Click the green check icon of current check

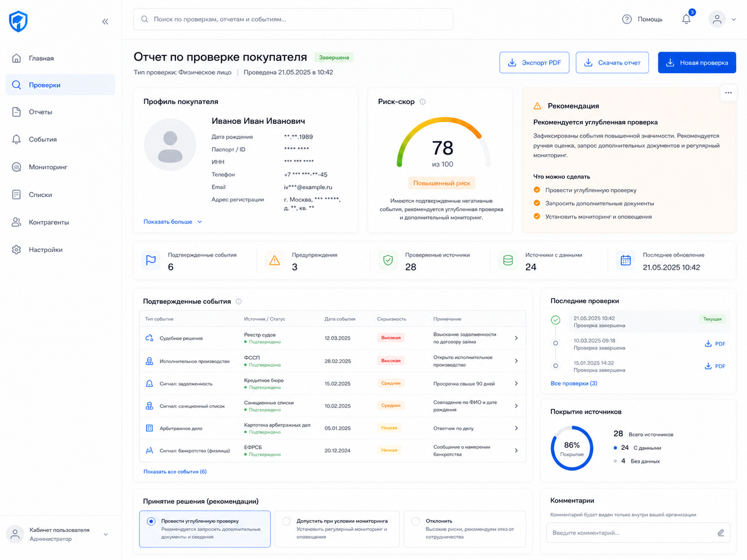(x=556, y=320)
